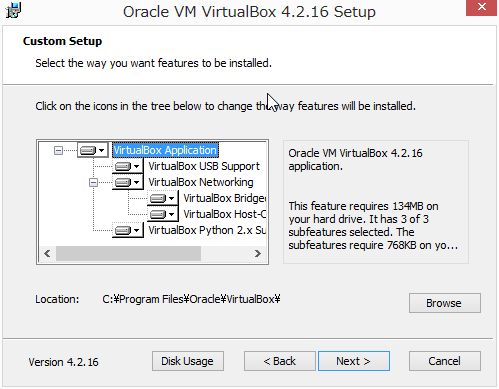The image size is (499, 389).
Task: Click the Browse button for install location
Action: 445,303
